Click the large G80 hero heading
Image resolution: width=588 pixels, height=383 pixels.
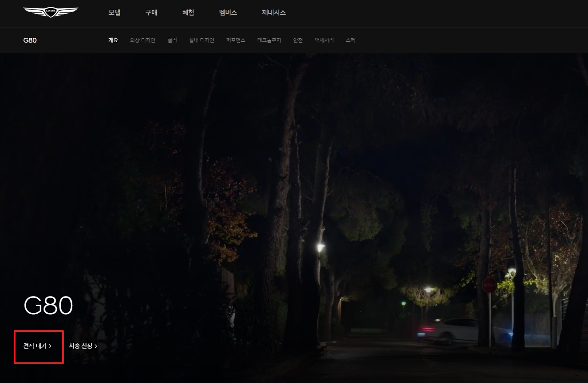(48, 306)
